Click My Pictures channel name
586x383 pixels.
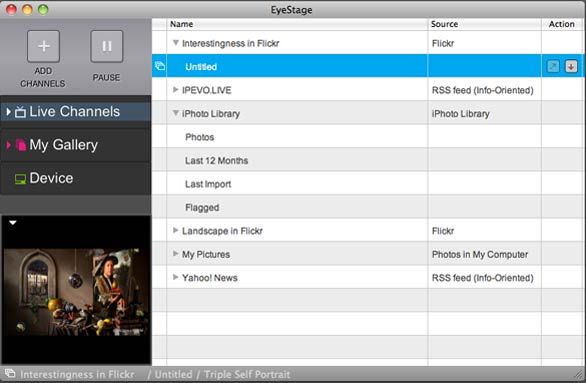(x=206, y=254)
